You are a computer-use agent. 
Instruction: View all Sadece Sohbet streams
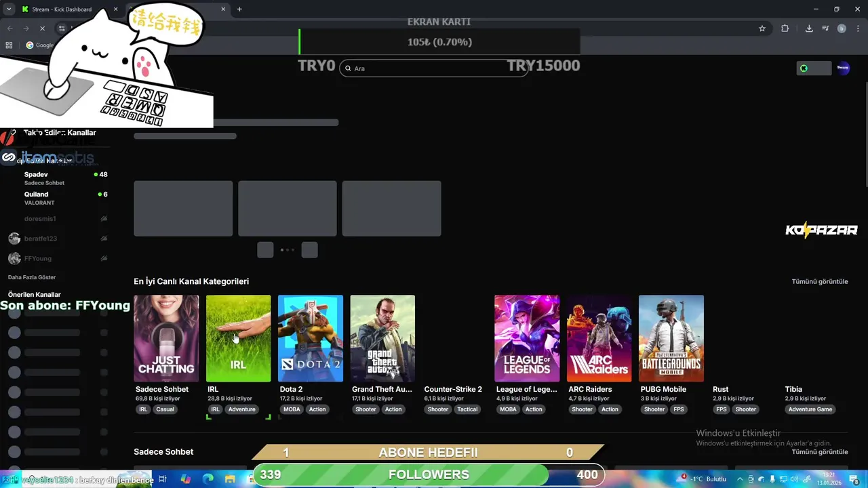[820, 452]
